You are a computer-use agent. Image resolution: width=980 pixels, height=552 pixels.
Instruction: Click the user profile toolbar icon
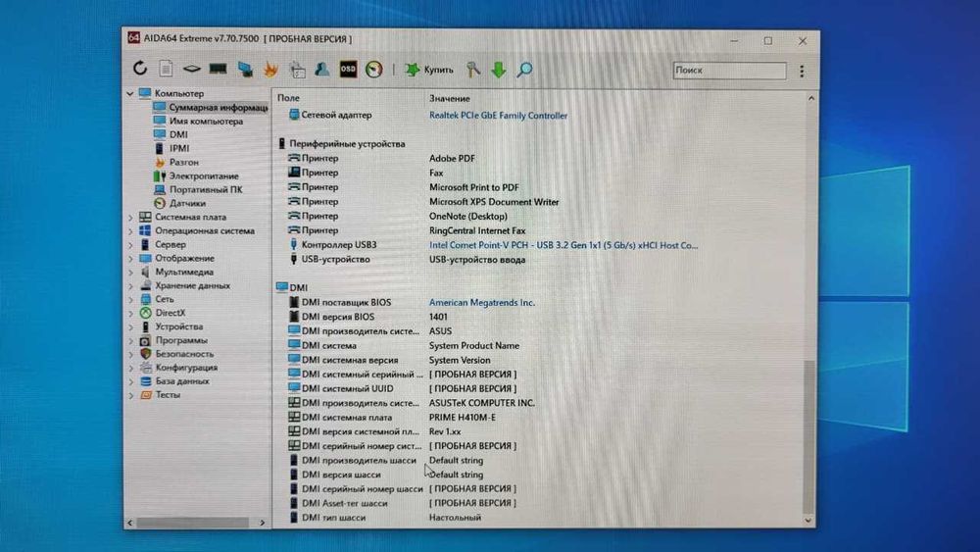tap(321, 69)
